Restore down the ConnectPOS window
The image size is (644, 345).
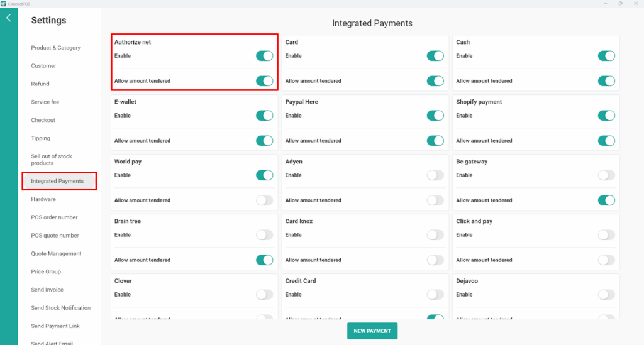click(620, 3)
